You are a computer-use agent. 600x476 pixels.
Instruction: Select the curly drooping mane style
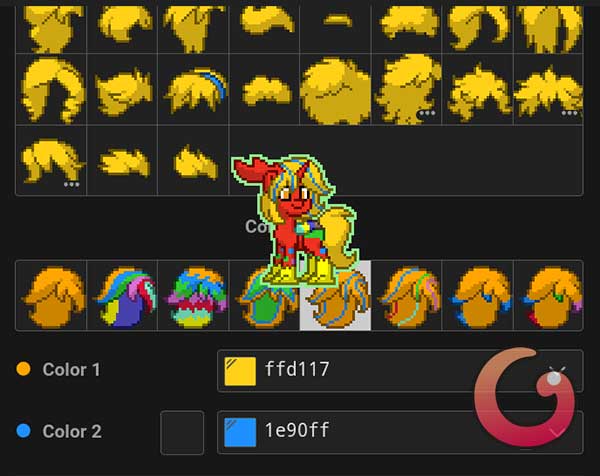point(51,90)
